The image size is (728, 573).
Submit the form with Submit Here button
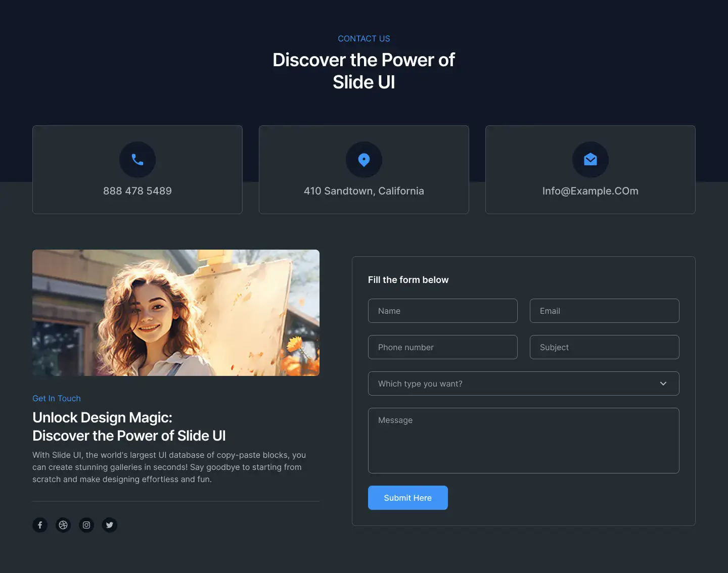click(408, 498)
